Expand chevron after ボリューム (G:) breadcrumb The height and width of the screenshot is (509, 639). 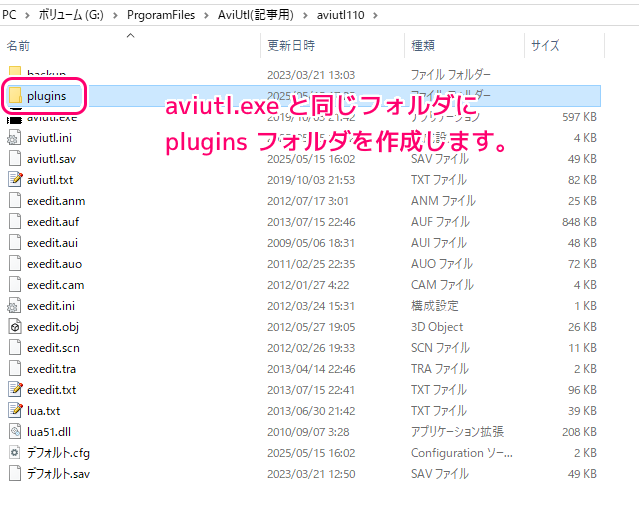pos(115,15)
